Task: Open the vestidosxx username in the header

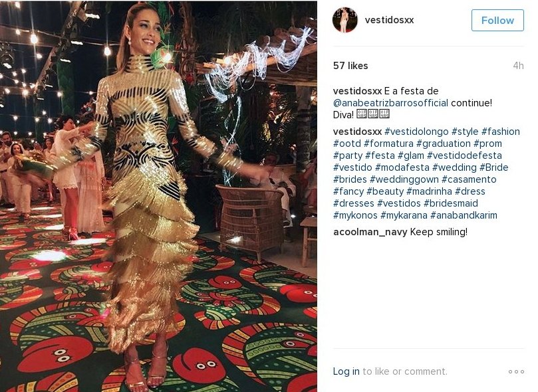Action: (389, 20)
